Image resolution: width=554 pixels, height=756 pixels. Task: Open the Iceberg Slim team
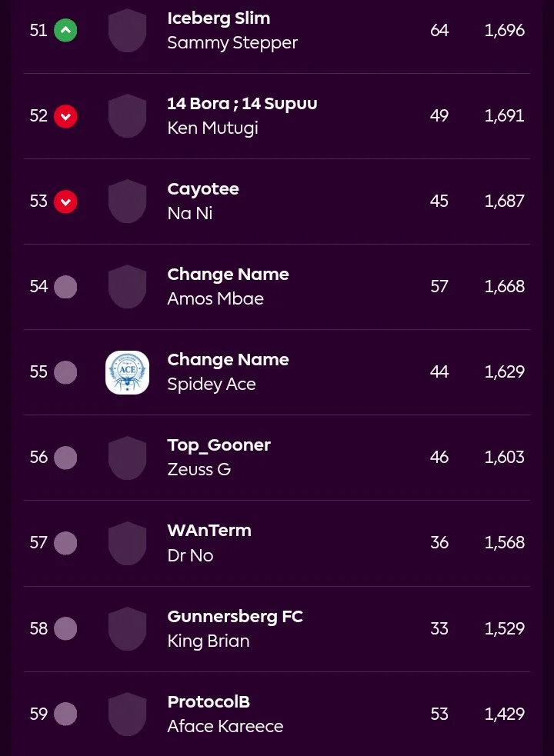pyautogui.click(x=219, y=18)
